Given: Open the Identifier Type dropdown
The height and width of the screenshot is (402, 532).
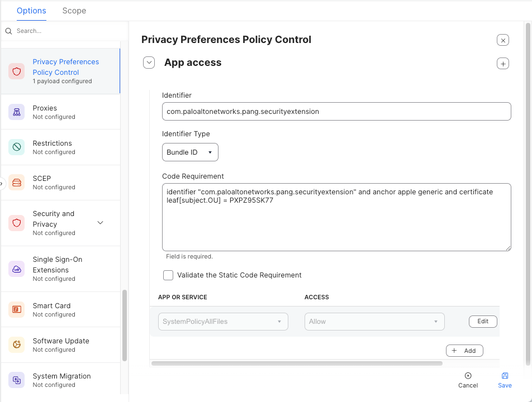Looking at the screenshot, I should (190, 152).
